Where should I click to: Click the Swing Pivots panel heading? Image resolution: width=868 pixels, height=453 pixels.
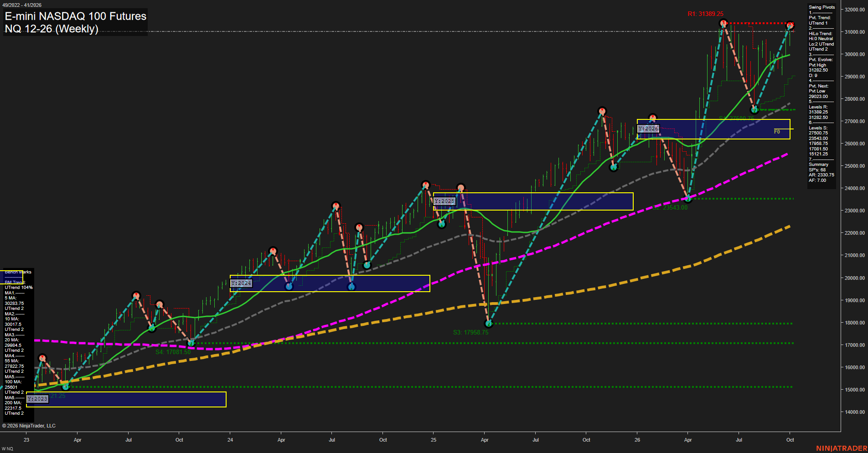[821, 7]
